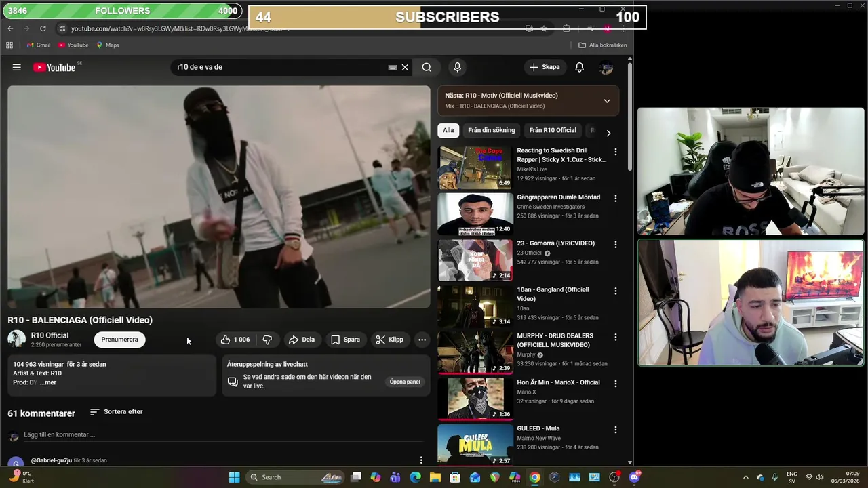This screenshot has width=868, height=488.
Task: Open Gmail bookmark
Action: pyautogui.click(x=38, y=45)
